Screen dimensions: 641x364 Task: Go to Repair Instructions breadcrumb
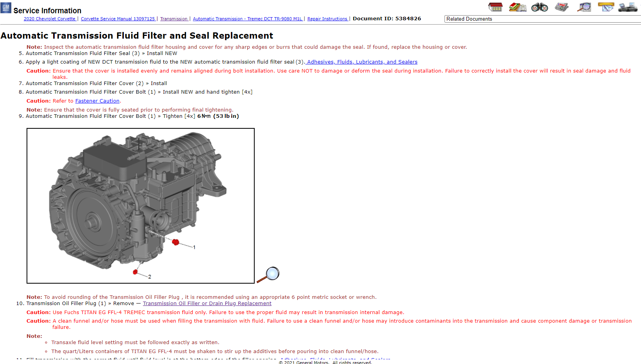coord(327,19)
